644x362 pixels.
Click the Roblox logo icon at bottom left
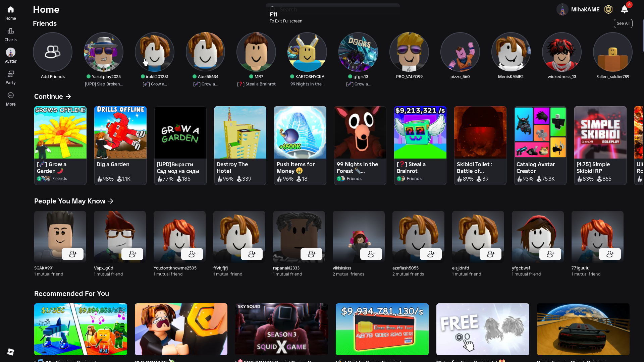click(11, 352)
